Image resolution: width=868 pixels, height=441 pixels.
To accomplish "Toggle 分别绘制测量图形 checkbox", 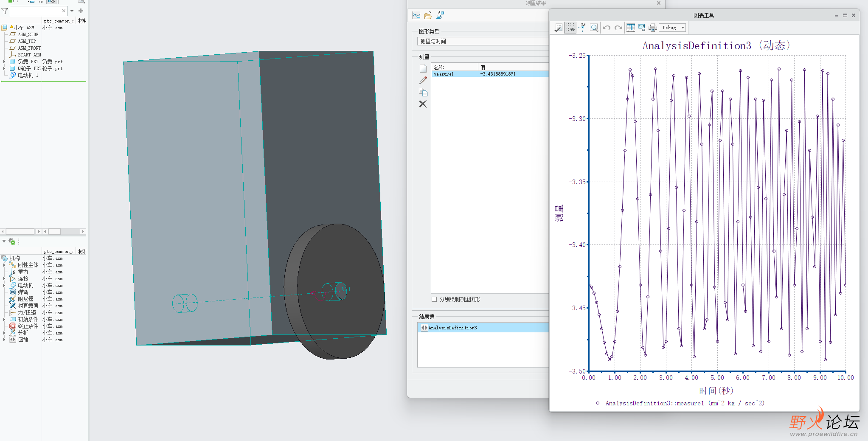I will click(x=434, y=300).
